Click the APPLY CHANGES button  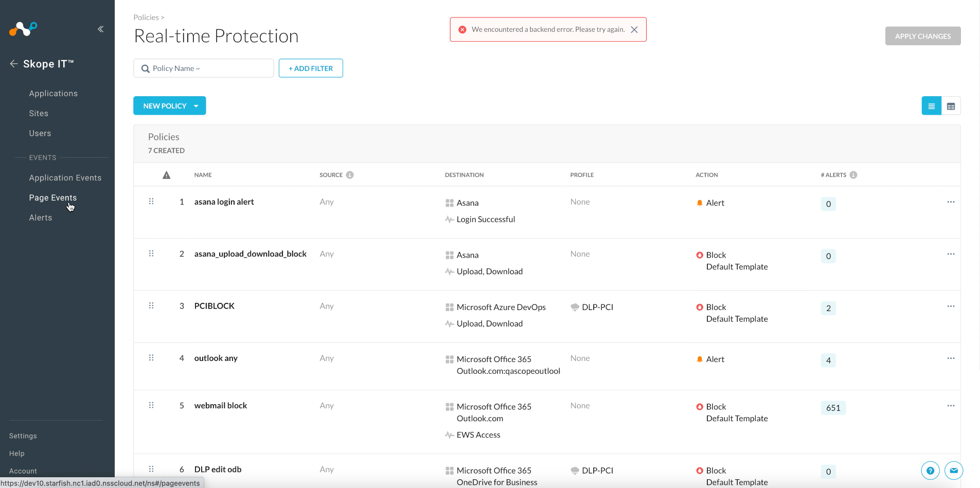[922, 35]
